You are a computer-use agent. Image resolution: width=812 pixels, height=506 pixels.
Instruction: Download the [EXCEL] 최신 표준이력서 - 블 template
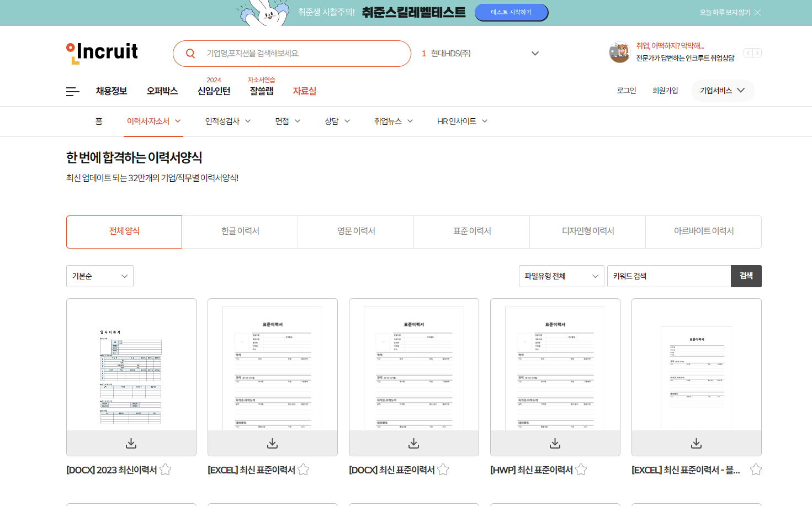(x=696, y=442)
